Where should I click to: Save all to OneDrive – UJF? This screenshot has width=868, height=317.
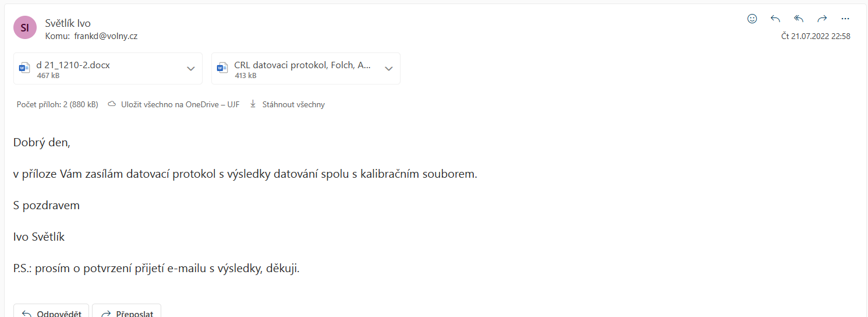pos(180,104)
